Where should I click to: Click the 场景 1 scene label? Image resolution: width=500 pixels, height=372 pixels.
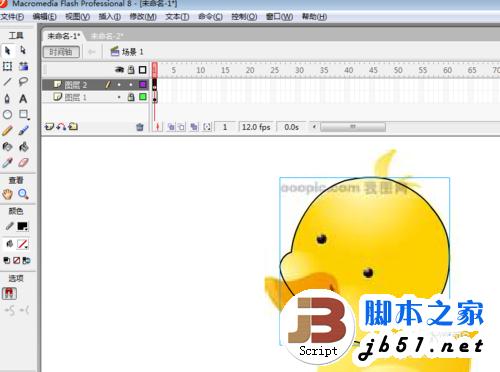pyautogui.click(x=127, y=52)
